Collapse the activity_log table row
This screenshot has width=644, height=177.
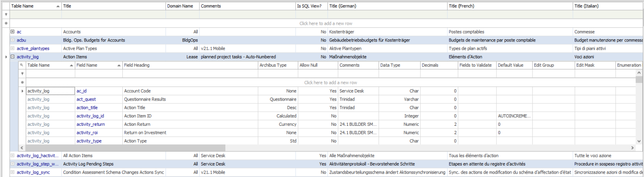point(13,57)
